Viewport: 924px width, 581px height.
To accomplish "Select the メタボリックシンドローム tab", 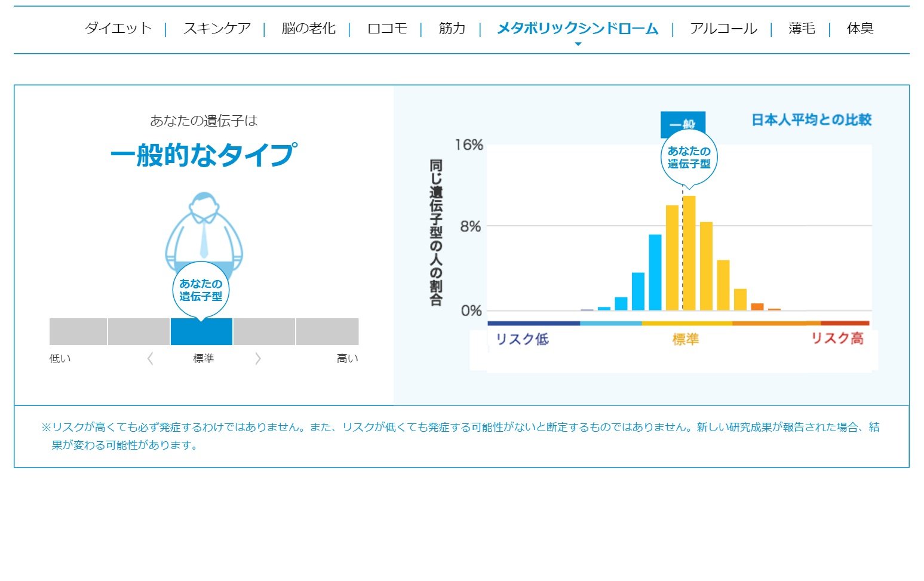I will [x=577, y=28].
